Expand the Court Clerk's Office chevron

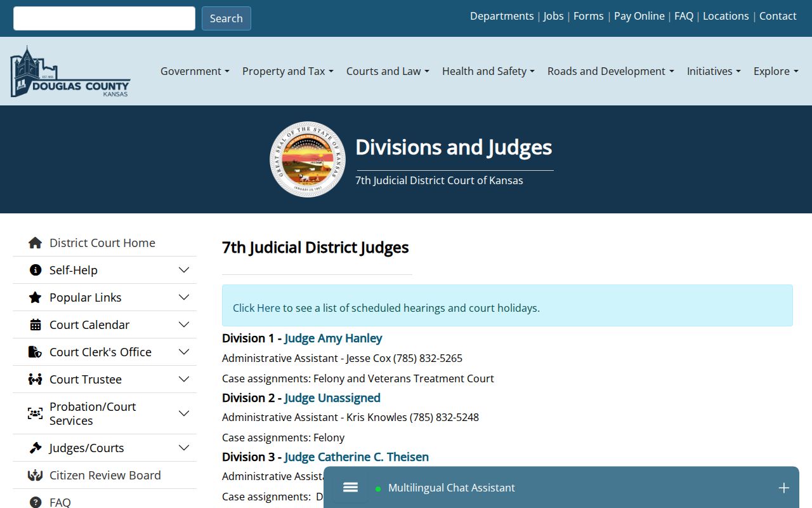click(x=184, y=352)
